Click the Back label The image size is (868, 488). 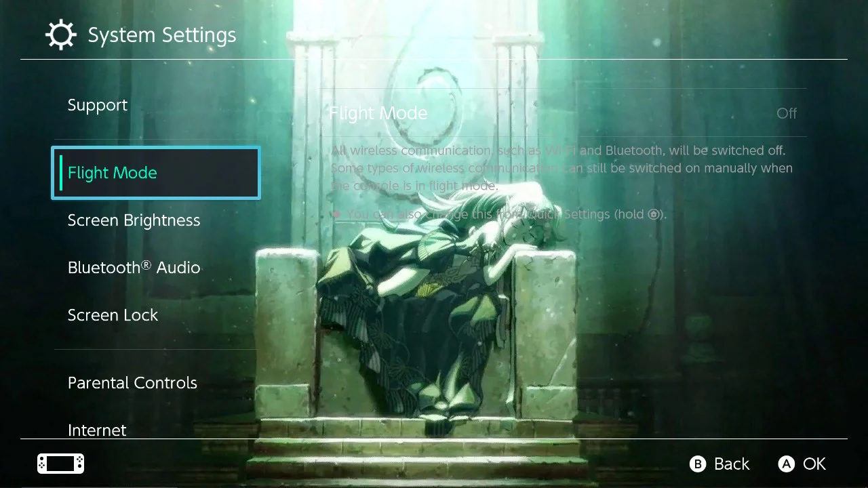coord(732,464)
